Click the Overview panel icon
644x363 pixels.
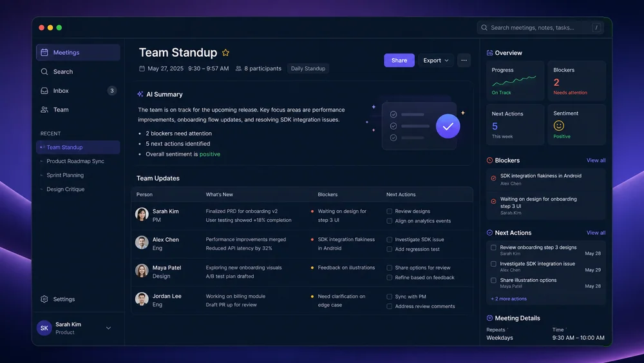pos(489,53)
